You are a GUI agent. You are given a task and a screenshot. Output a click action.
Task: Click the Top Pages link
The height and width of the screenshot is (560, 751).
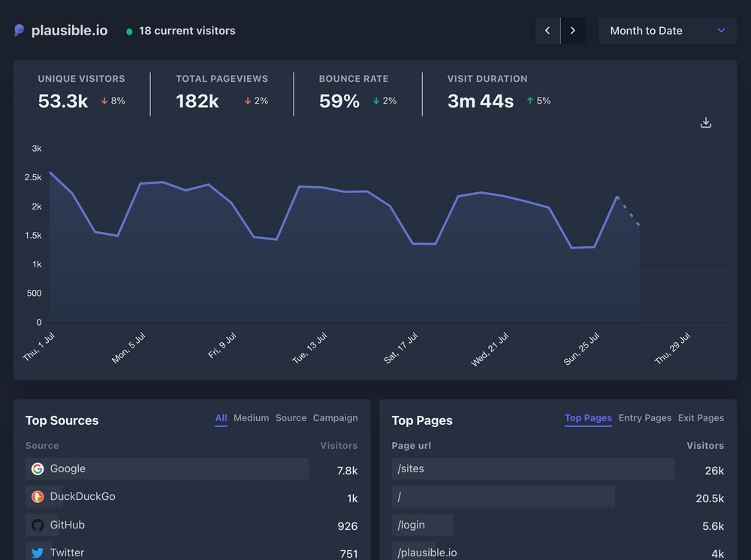pyautogui.click(x=588, y=418)
